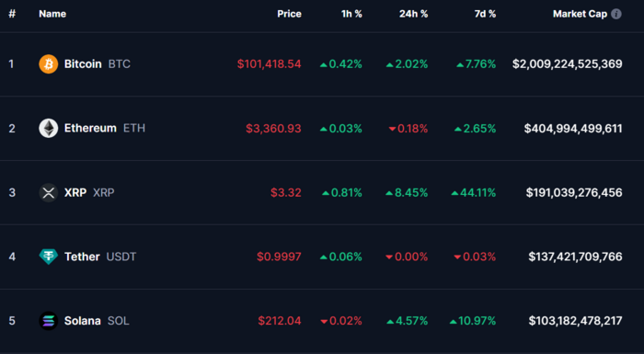The height and width of the screenshot is (354, 644).
Task: Click Bitcoin price $101,418.54
Action: click(269, 64)
